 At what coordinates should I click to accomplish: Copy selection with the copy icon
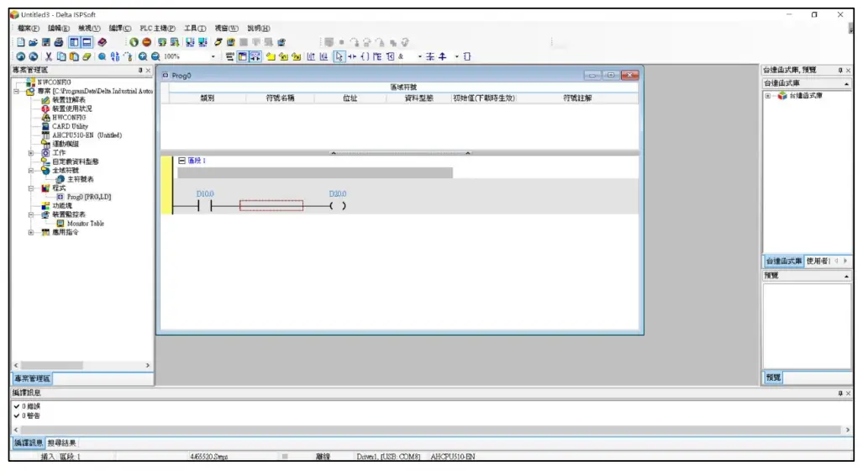coord(61,56)
